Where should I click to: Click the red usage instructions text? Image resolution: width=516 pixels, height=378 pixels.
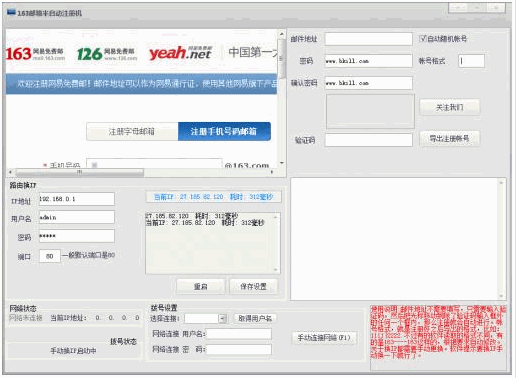click(x=438, y=332)
